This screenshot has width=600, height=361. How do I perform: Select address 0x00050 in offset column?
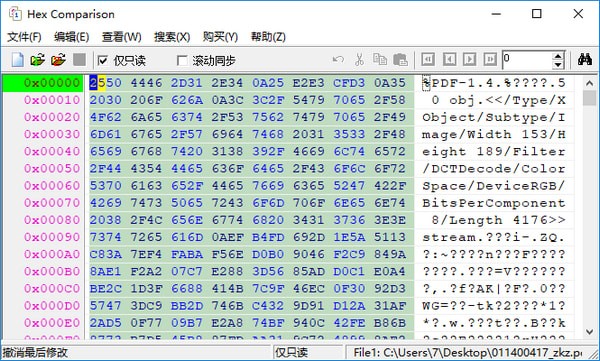(x=52, y=168)
